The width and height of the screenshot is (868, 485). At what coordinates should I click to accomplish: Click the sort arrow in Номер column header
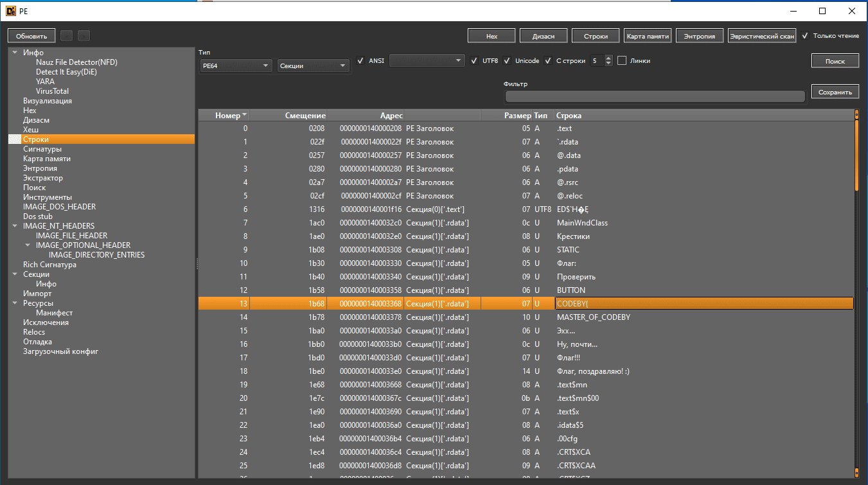(x=245, y=115)
